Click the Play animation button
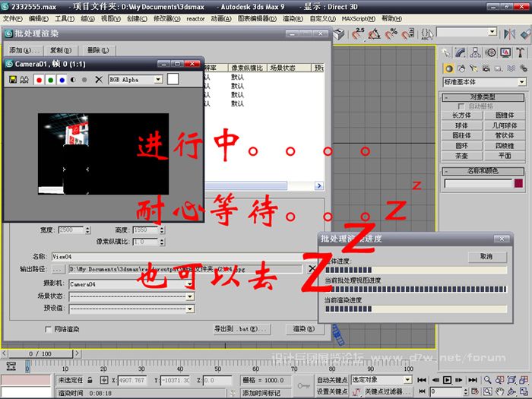Viewport: 532px width, 399px height. point(447,380)
